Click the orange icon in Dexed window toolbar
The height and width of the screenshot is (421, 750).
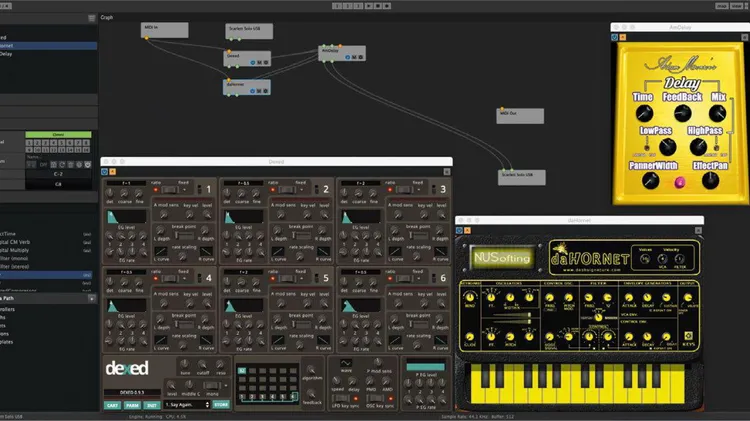[x=112, y=172]
